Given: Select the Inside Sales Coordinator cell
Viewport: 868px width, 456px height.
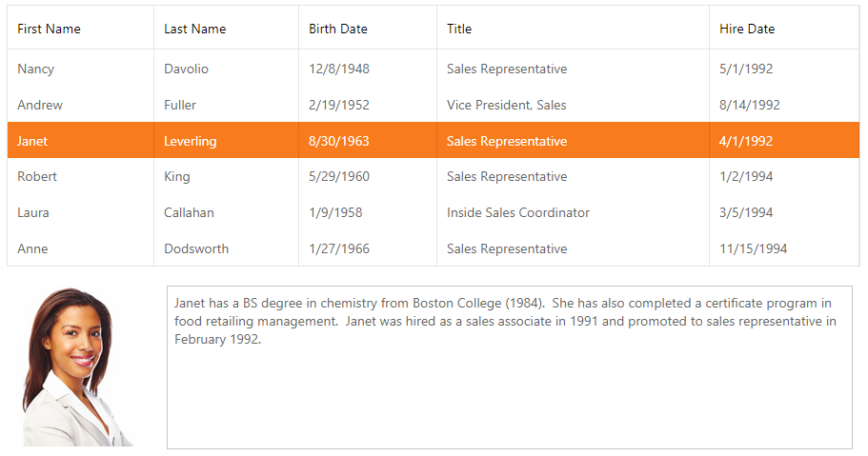Looking at the screenshot, I should coord(573,212).
